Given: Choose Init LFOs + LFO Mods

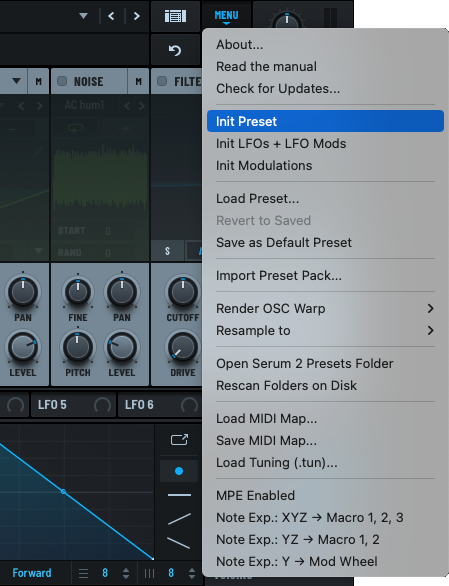Looking at the screenshot, I should pyautogui.click(x=325, y=143).
